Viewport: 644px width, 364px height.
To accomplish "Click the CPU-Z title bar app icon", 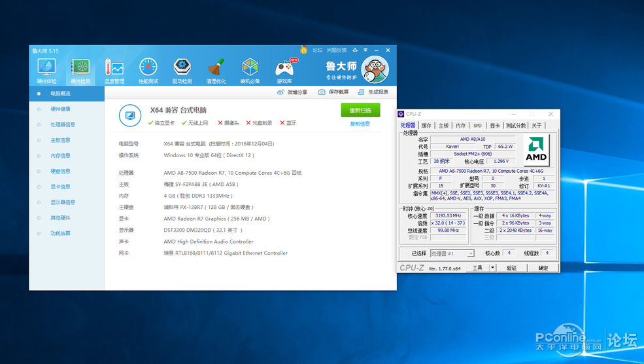I will [401, 114].
